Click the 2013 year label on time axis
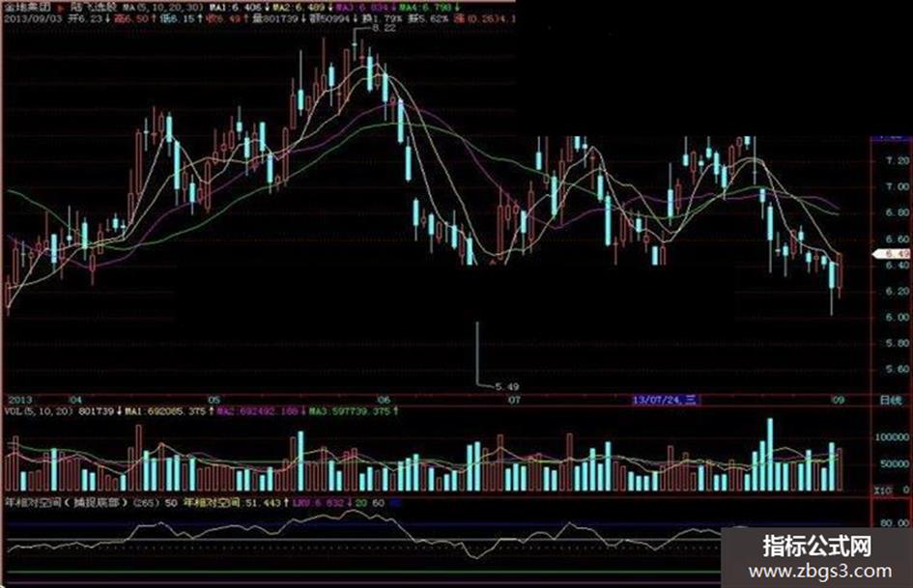The height and width of the screenshot is (588, 913). click(x=18, y=400)
